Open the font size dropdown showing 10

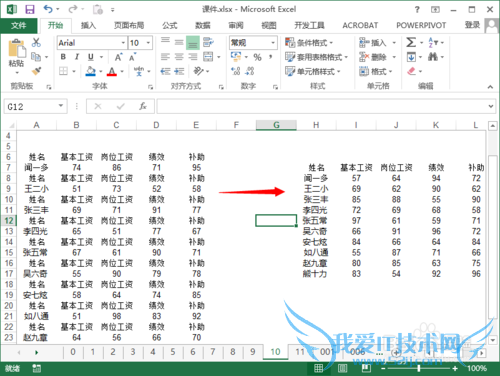click(x=148, y=43)
